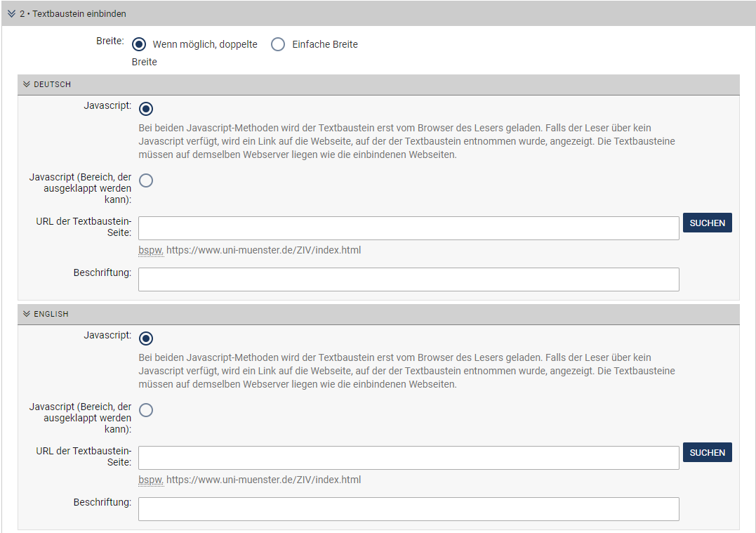The width and height of the screenshot is (756, 533).
Task: Click the 'bspw.' abbreviation under ENGLISH URL field
Action: 151,480
